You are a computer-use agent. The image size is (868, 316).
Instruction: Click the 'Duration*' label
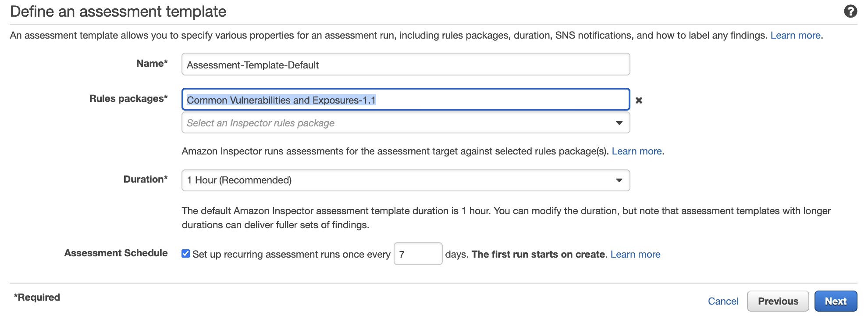146,180
